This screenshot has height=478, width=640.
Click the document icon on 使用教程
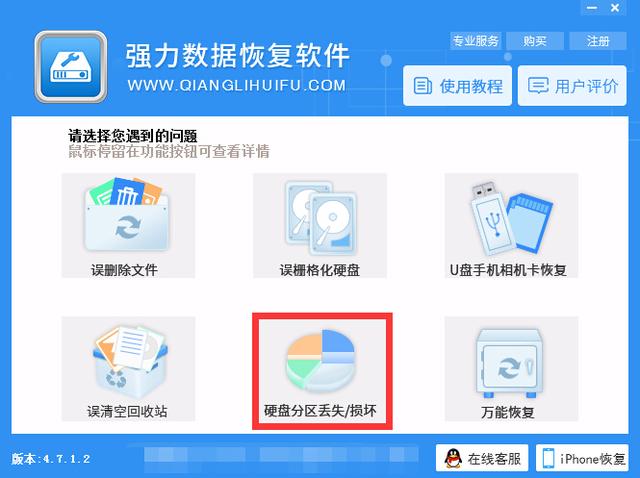[x=422, y=86]
